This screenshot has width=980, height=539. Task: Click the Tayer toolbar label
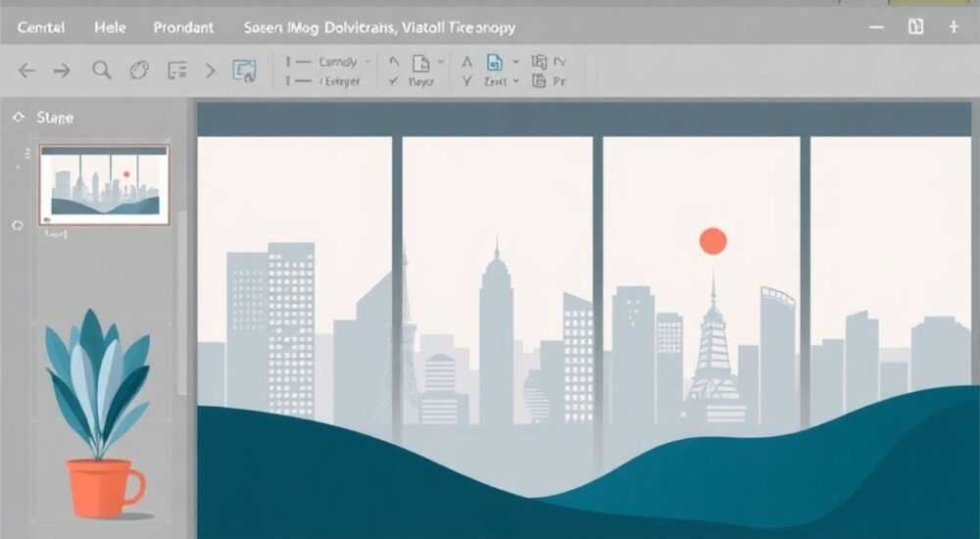pos(421,82)
